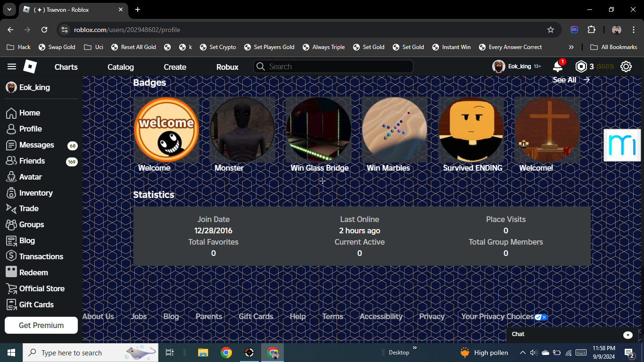
Task: Select the Traevon - Roblox browser tab
Action: pos(73,9)
